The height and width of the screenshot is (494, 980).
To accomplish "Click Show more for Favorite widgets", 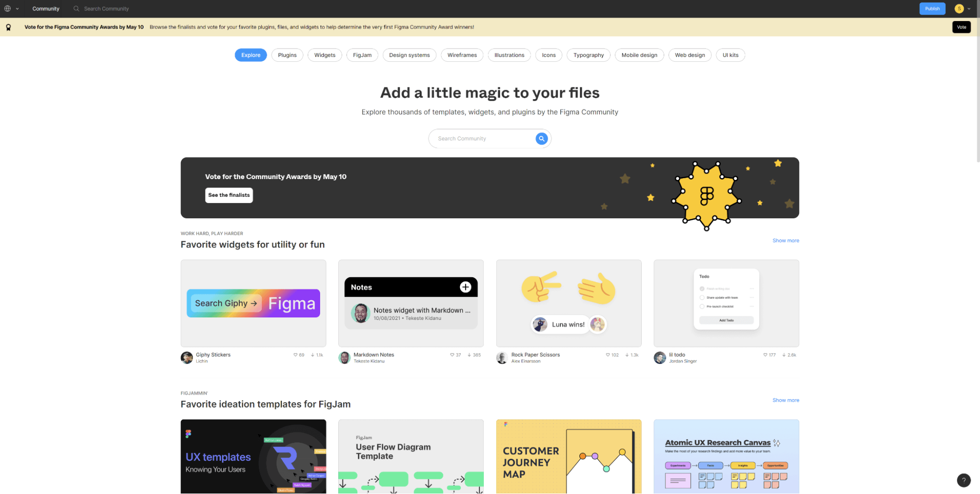I will tap(785, 240).
